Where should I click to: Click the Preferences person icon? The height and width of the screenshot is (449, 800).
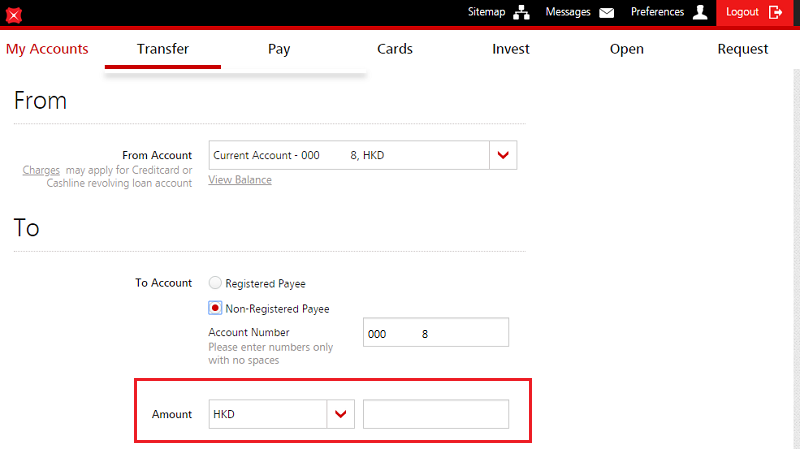(700, 13)
